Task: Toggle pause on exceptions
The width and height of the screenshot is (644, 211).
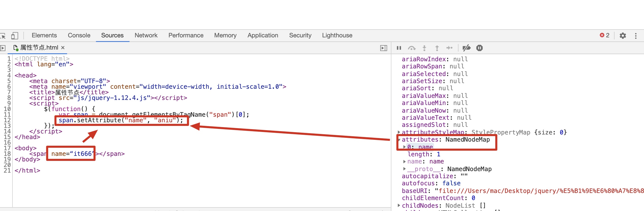Action: (479, 48)
